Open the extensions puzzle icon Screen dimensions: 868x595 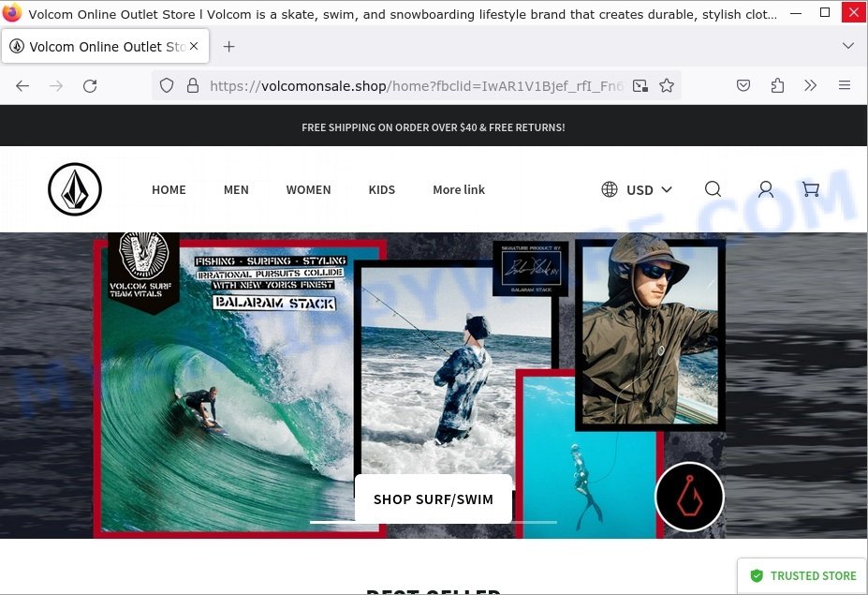click(x=777, y=85)
